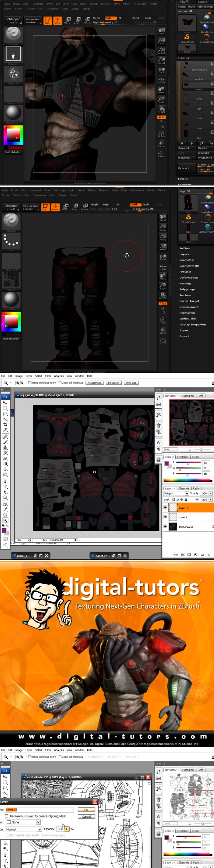The image size is (214, 868).
Task: Select the Lasso tool in legs_new_clr Photoshop toolbox
Action: tap(5, 413)
